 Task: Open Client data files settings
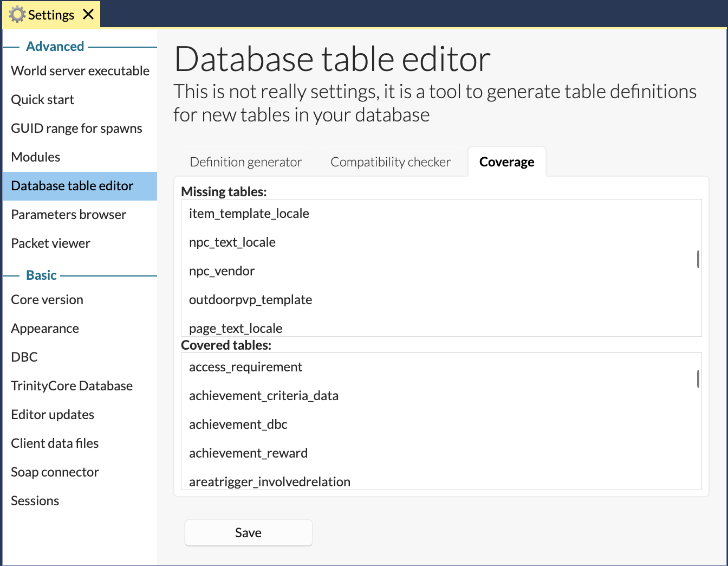coord(80,443)
